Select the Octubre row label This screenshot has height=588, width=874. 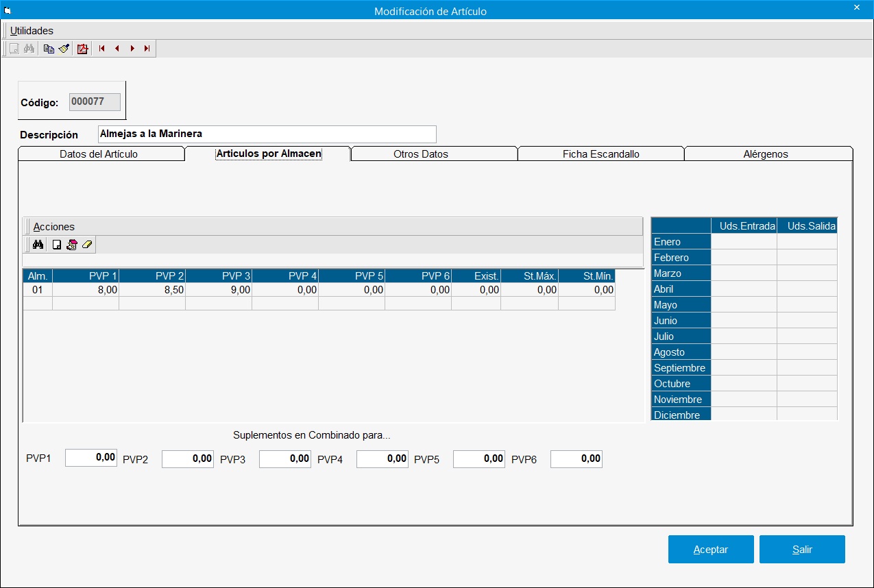(681, 383)
